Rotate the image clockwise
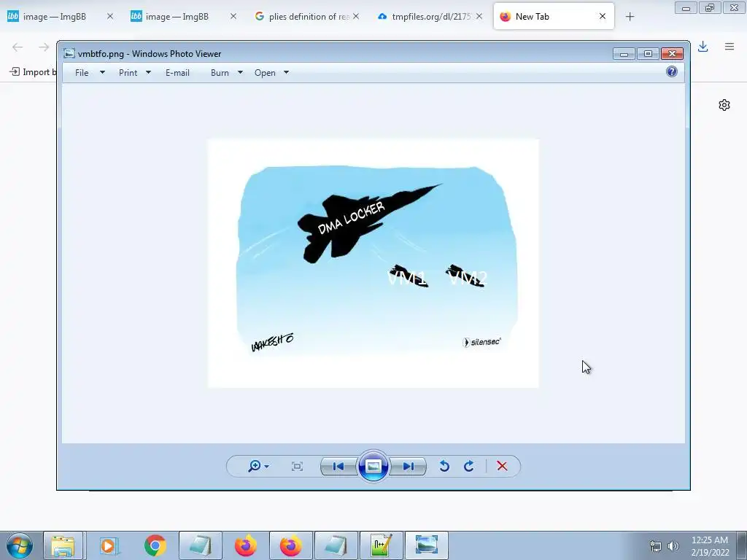Screen dimensions: 747x560 point(469,466)
